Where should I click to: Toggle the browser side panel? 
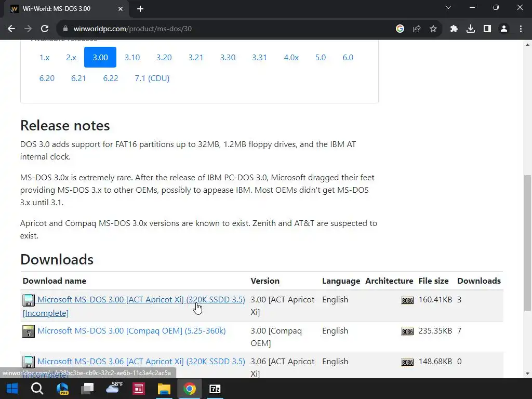(x=487, y=29)
